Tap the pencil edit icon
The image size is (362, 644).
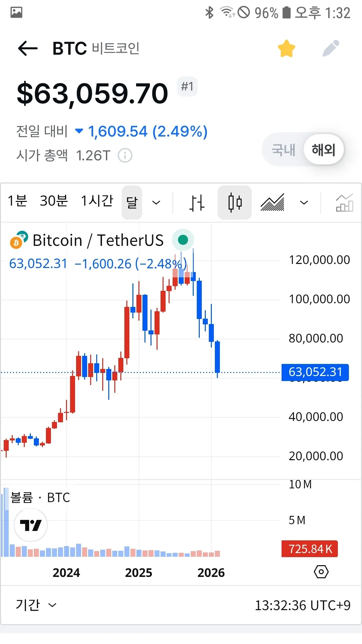coord(331,49)
